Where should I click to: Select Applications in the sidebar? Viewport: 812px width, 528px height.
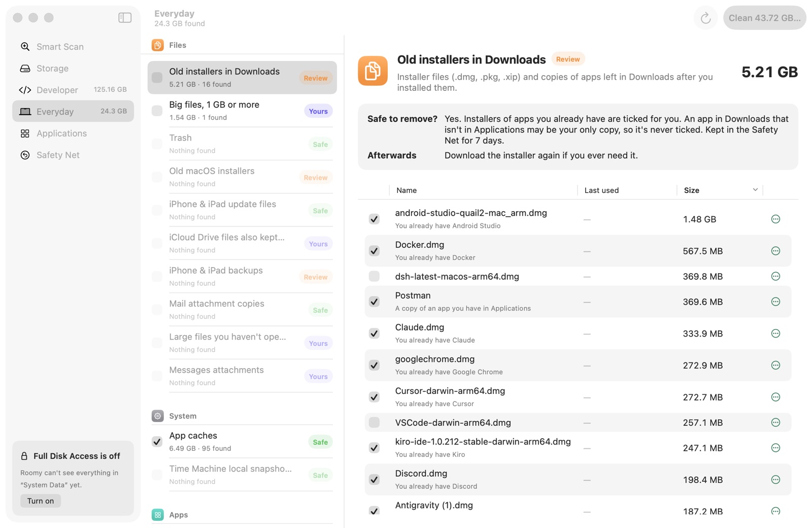click(73, 134)
